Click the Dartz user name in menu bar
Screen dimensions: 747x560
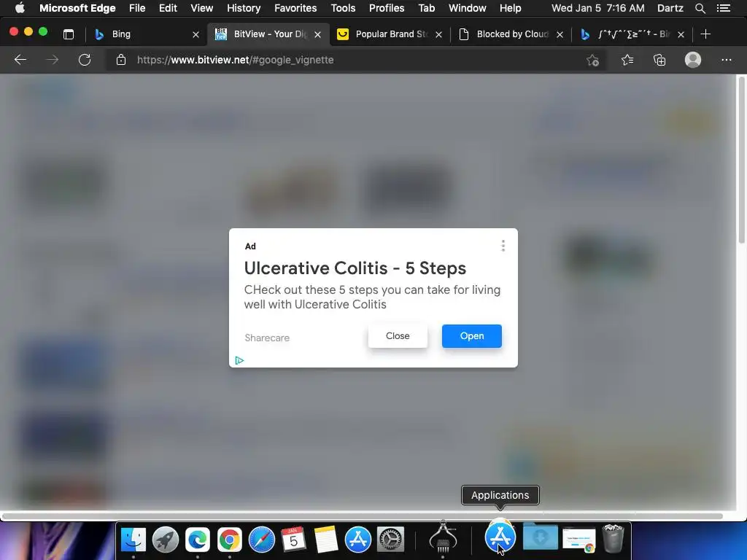(x=670, y=8)
